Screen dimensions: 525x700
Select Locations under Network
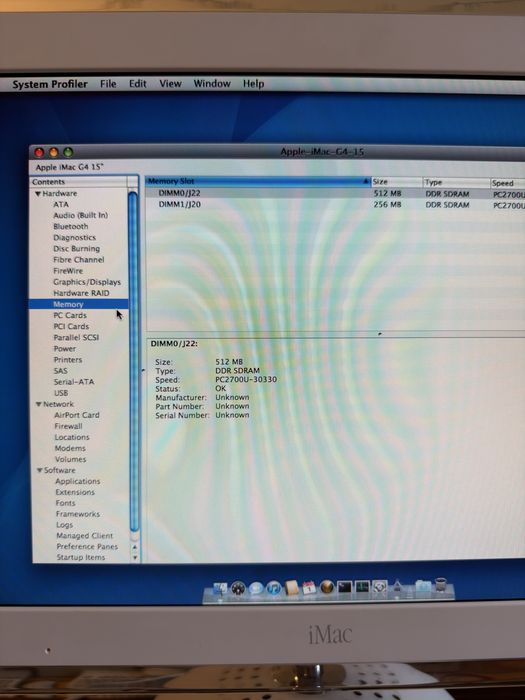(72, 438)
